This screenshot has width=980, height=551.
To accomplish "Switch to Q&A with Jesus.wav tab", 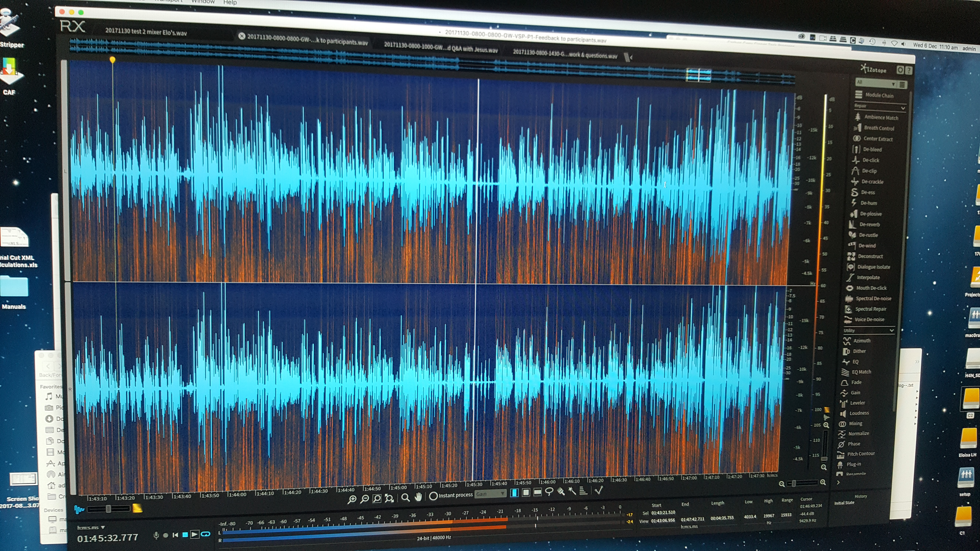I will click(x=440, y=47).
